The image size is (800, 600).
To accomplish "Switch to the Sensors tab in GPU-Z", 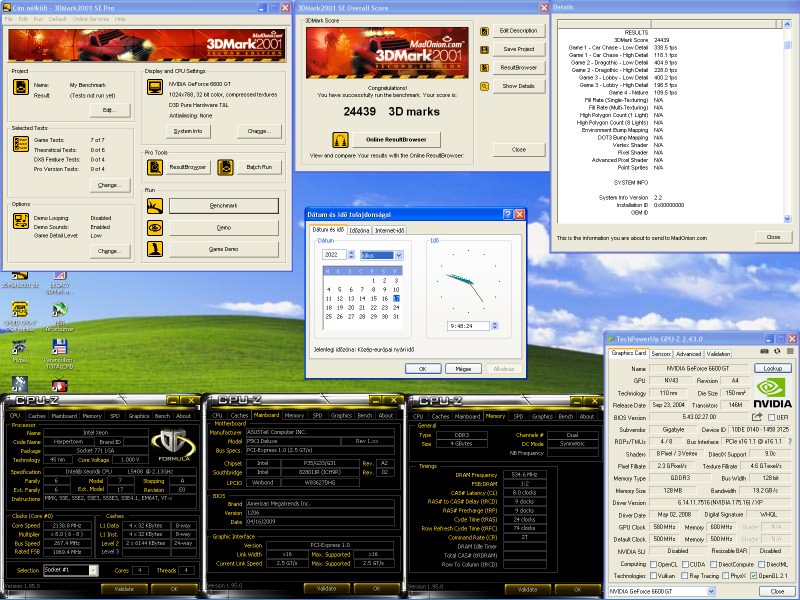I will (661, 353).
